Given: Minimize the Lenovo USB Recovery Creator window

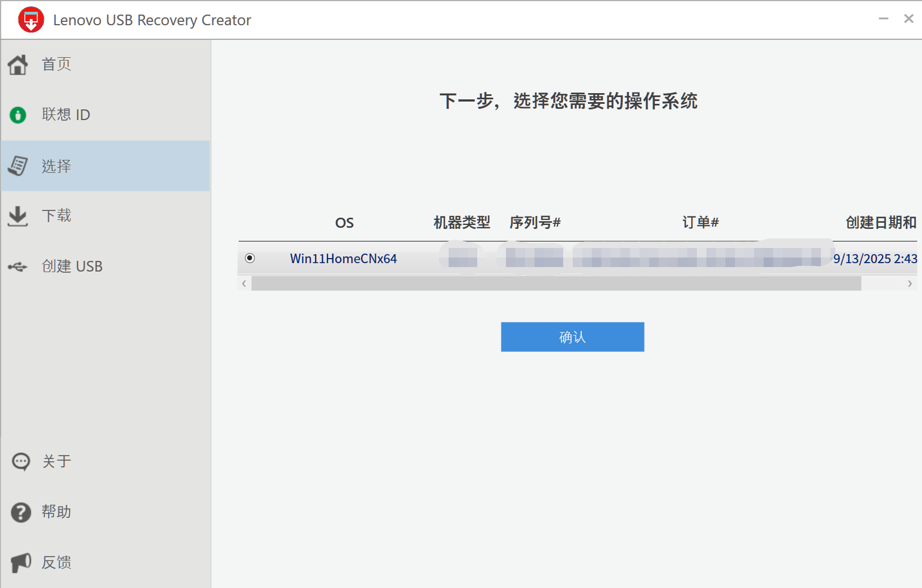Looking at the screenshot, I should 884,19.
